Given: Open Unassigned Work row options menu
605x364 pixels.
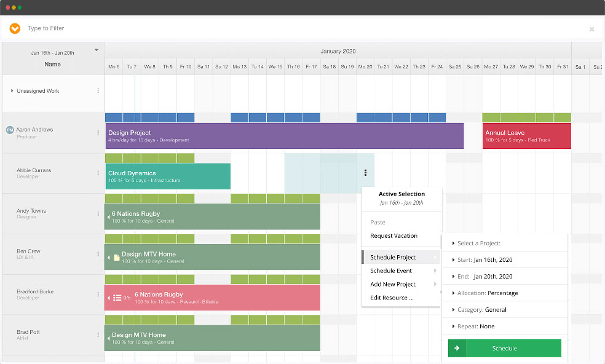Looking at the screenshot, I should (98, 91).
